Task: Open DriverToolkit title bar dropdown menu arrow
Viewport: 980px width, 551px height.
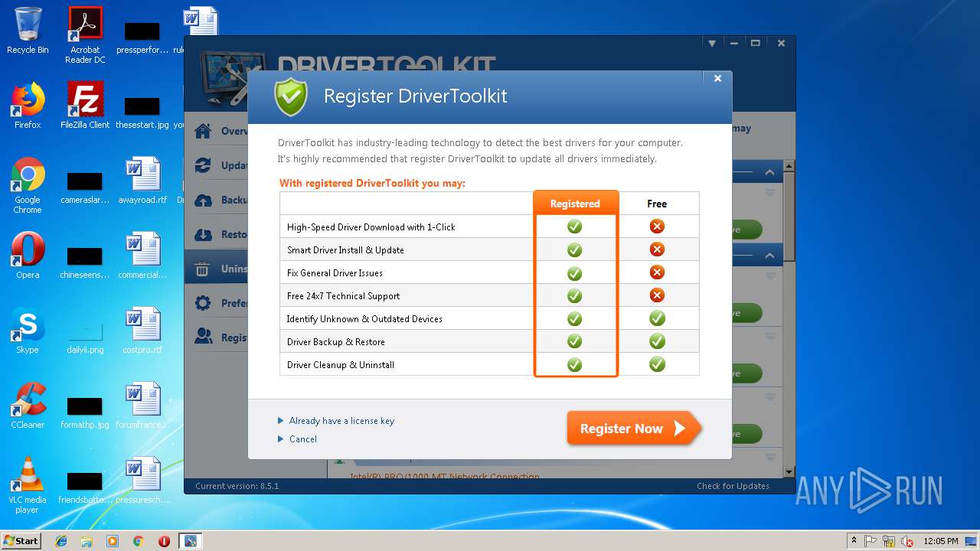Action: point(712,44)
